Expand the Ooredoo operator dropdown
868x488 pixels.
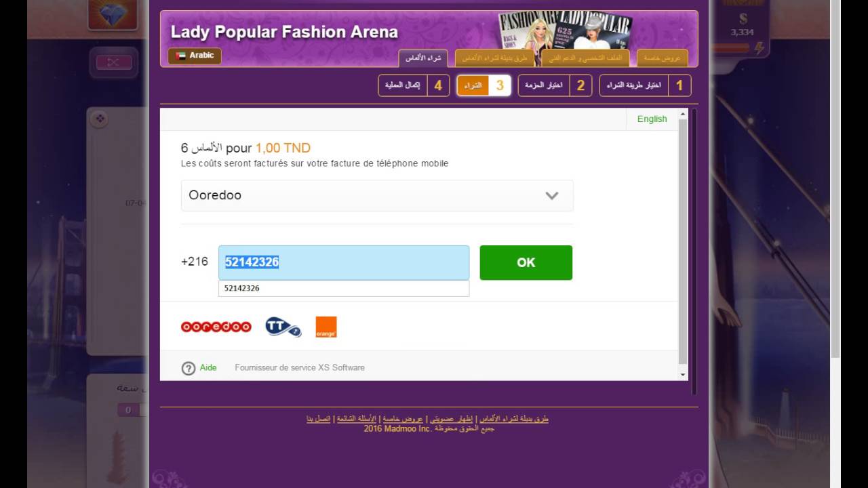377,195
